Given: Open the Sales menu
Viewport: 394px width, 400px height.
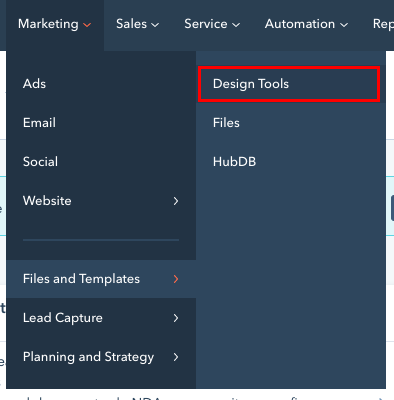Looking at the screenshot, I should click(137, 24).
